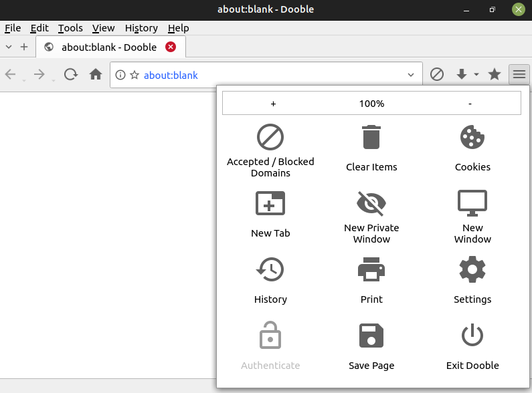532x393 pixels.
Task: Open the downloads dropdown arrow
Action: (476, 74)
